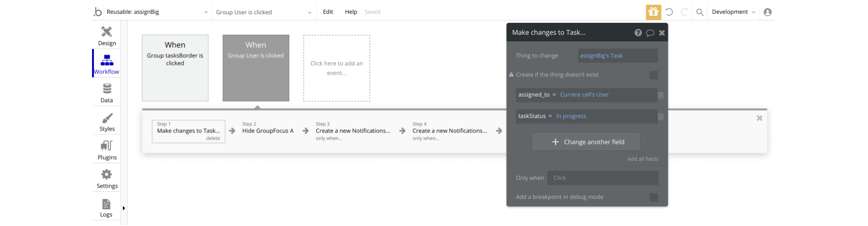Open the Help menu
The image size is (868, 226).
351,12
